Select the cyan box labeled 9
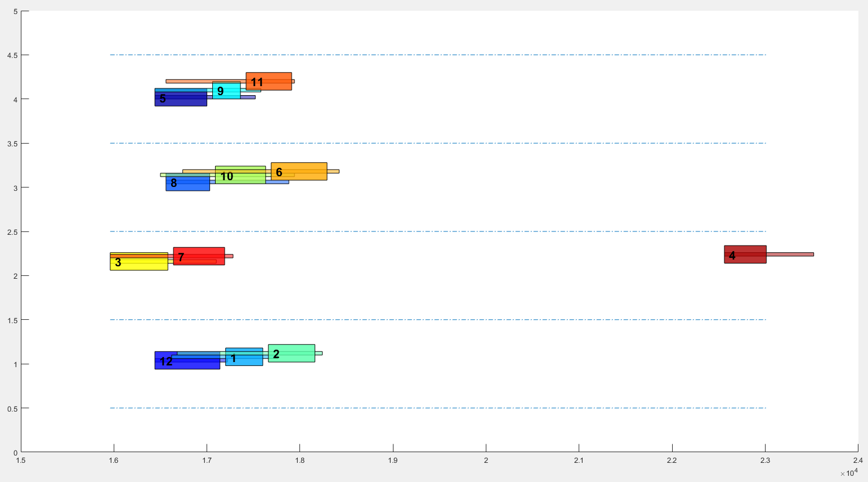The height and width of the screenshot is (482, 868). 226,90
